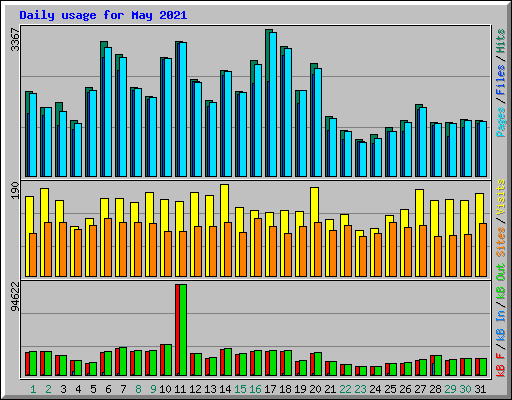Click the cyan hits bar for day 27
Viewport: 512px width, 400px height.
[x=423, y=142]
